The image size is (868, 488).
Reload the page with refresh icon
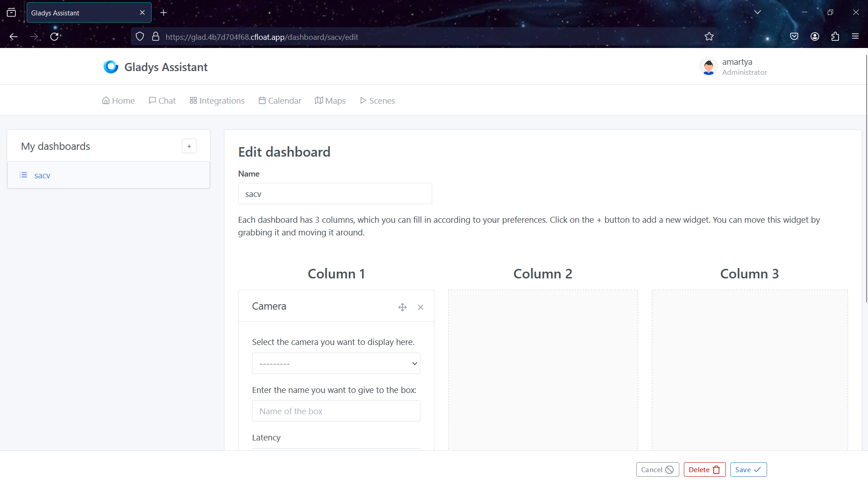(x=54, y=37)
